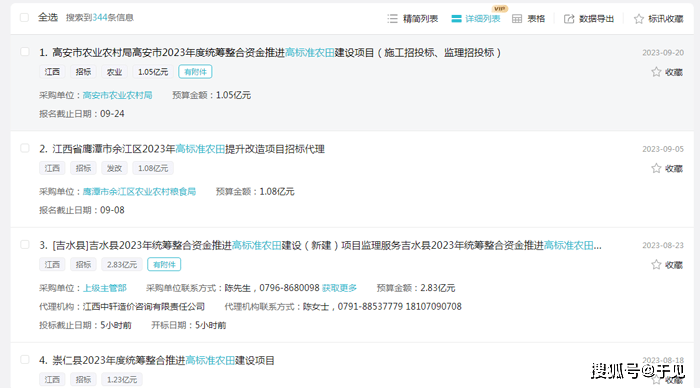Star 收藏 result 3 吉水县 project
700x388 pixels.
coord(656,265)
